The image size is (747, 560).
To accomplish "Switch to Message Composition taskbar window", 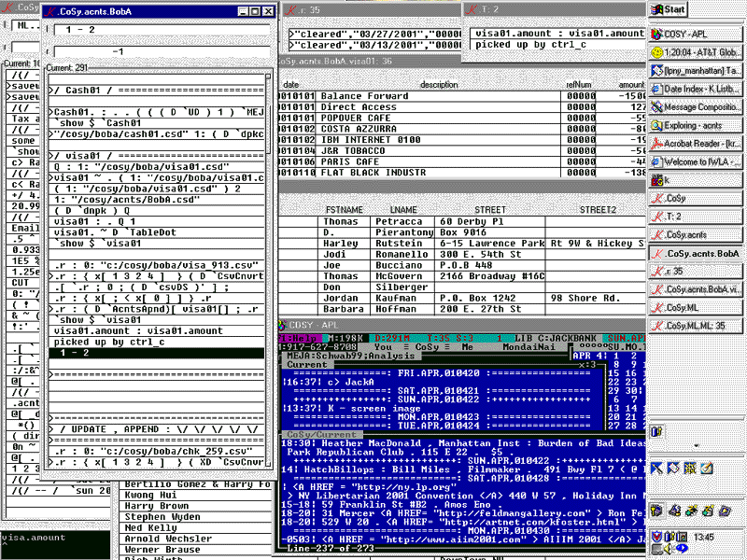I will 695,107.
